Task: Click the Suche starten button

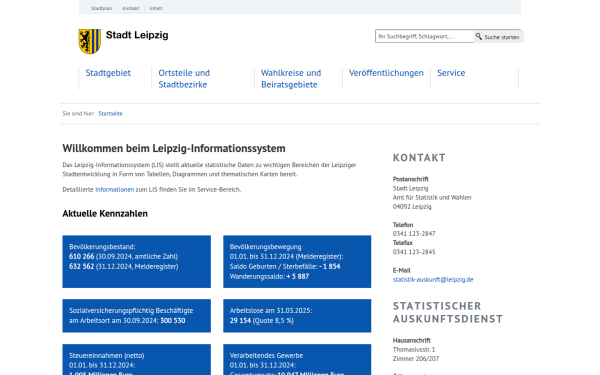Action: click(x=498, y=36)
